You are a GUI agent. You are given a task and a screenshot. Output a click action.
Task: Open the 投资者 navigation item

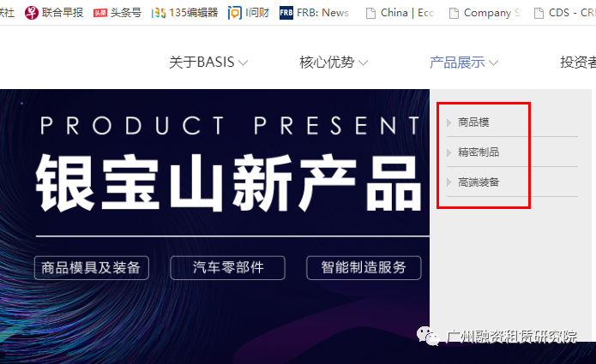(x=578, y=62)
